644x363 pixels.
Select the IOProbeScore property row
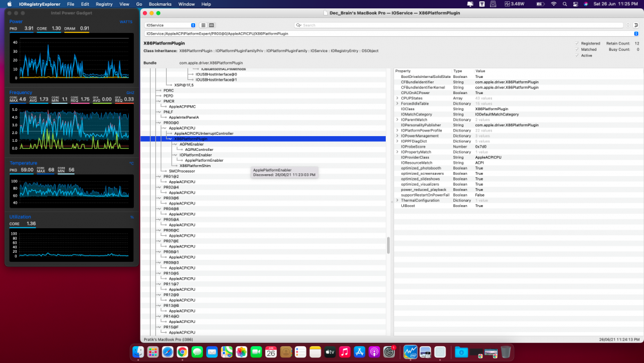pyautogui.click(x=518, y=146)
